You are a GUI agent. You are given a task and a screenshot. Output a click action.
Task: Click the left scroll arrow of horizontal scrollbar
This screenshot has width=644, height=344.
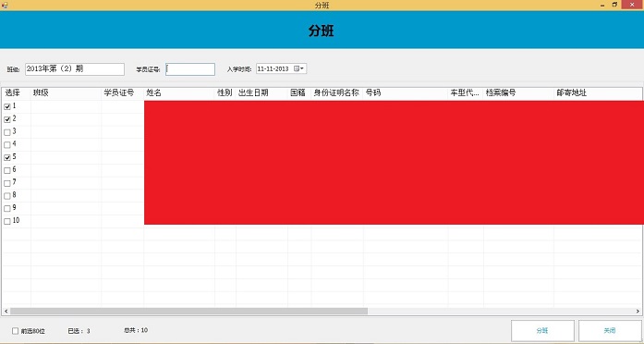point(6,311)
